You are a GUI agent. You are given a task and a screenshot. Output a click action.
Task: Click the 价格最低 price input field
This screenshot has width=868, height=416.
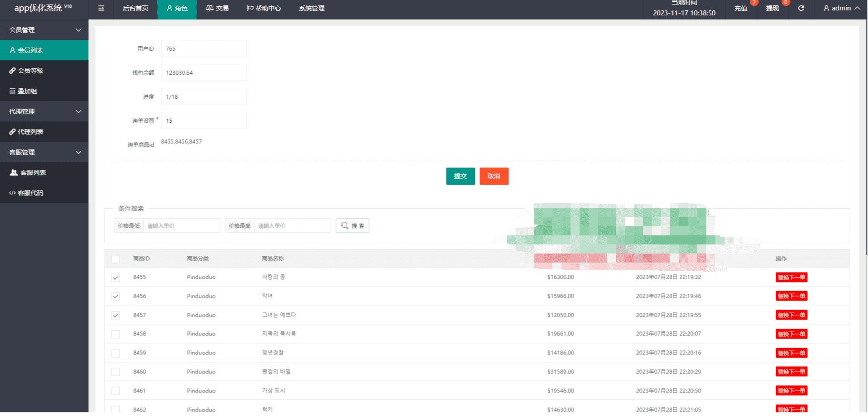(181, 225)
